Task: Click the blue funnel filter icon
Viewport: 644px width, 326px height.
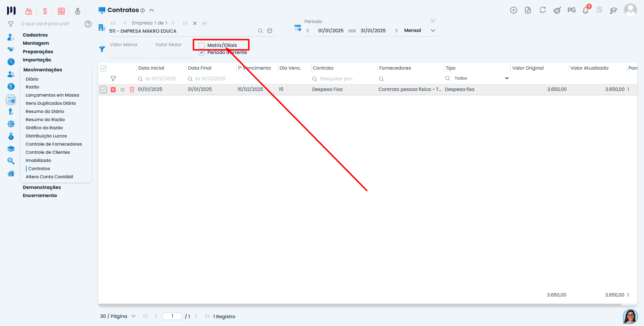Action: [x=102, y=49]
